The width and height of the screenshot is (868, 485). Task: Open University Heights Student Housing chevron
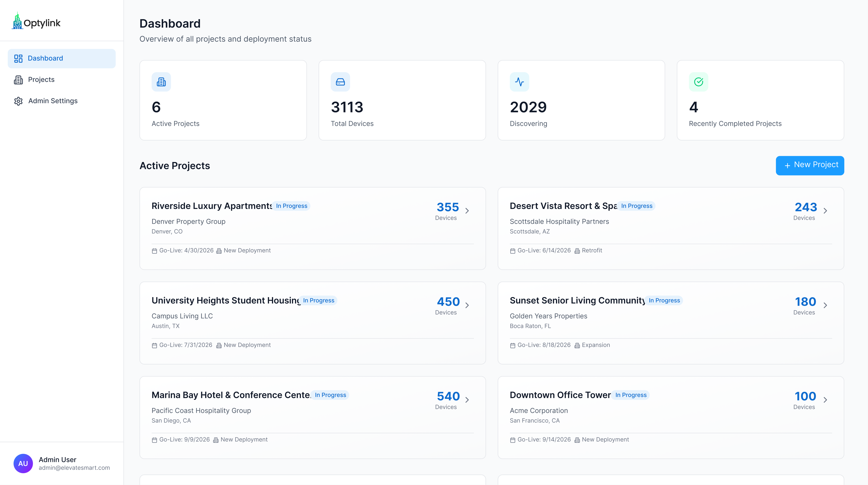pyautogui.click(x=467, y=305)
